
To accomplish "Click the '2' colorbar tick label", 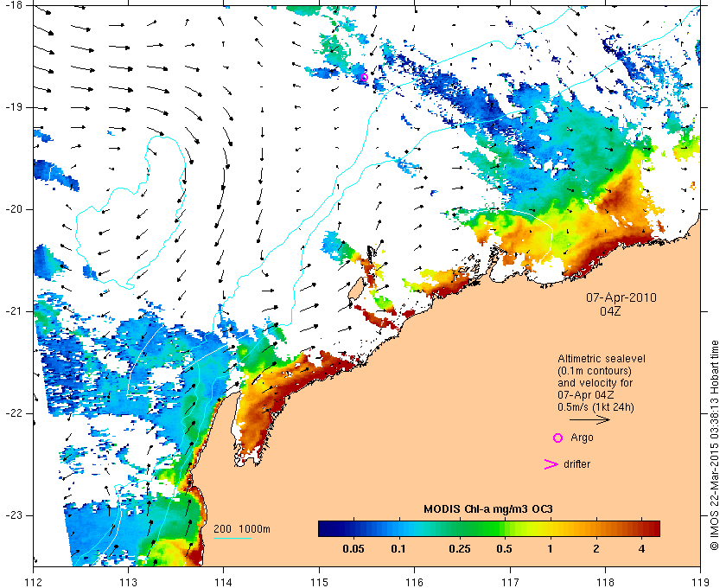I will pyautogui.click(x=595, y=549).
